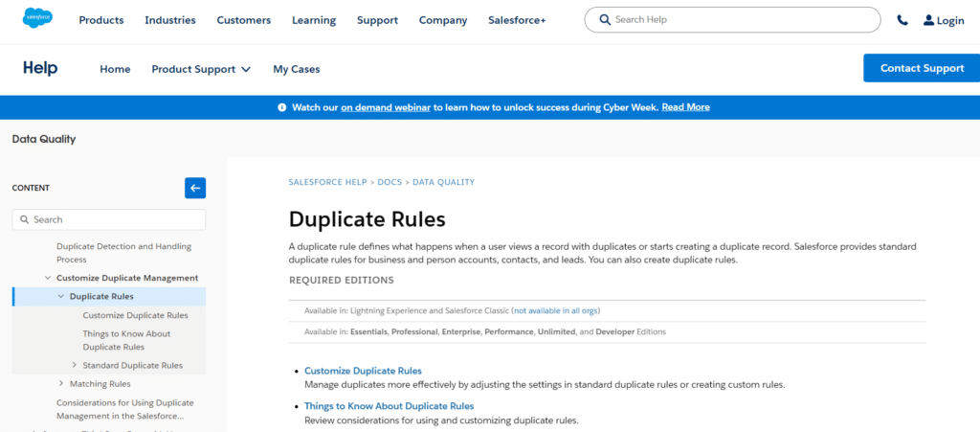Screen dimensions: 980x432
Task: Click the info icon in the blue banner
Action: pos(282,107)
